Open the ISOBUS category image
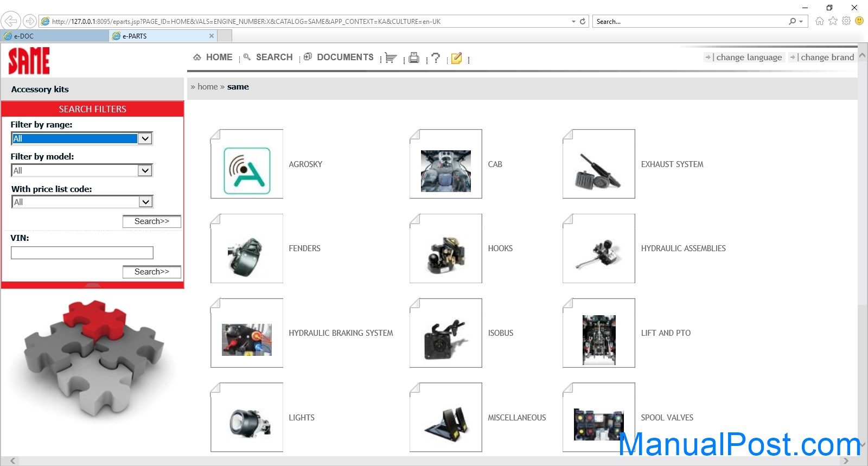The image size is (868, 466). point(446,333)
